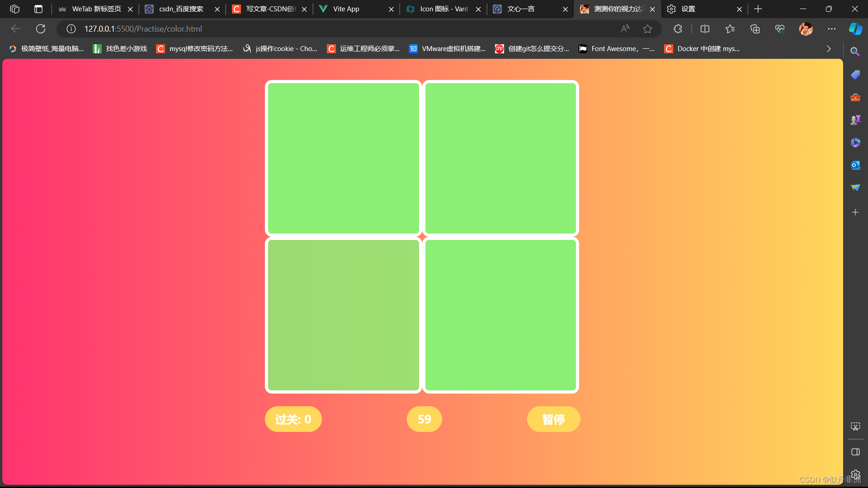868x488 pixels.
Task: Open the Font Awesome bookmark link
Action: coord(617,49)
